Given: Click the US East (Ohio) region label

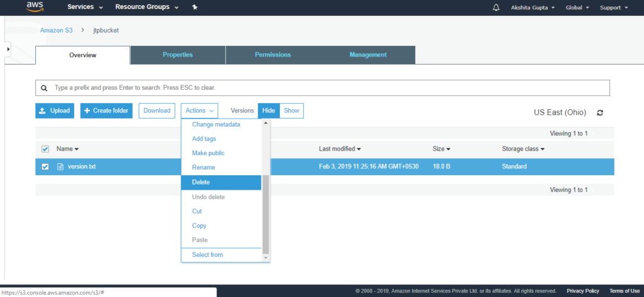Looking at the screenshot, I should pos(560,112).
